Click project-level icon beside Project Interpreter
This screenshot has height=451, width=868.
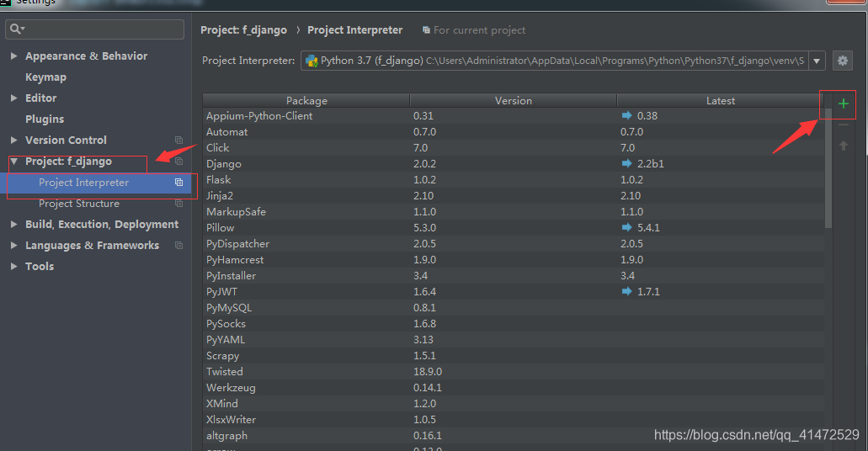coord(178,182)
